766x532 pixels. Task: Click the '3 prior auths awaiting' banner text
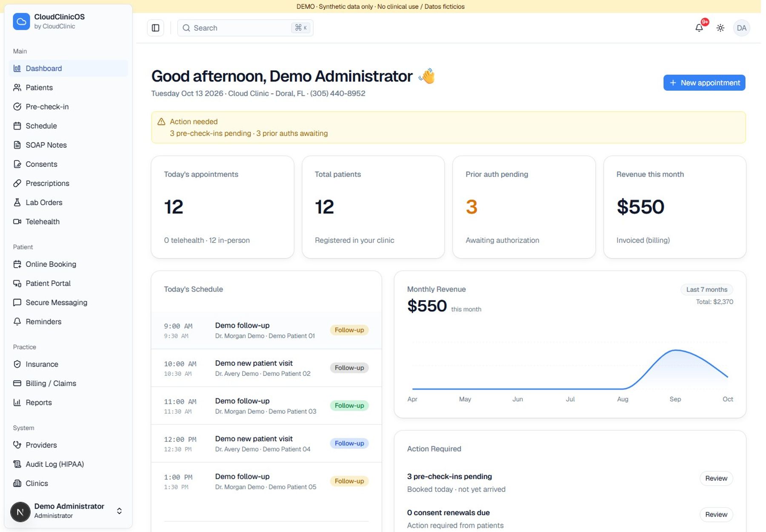point(292,133)
